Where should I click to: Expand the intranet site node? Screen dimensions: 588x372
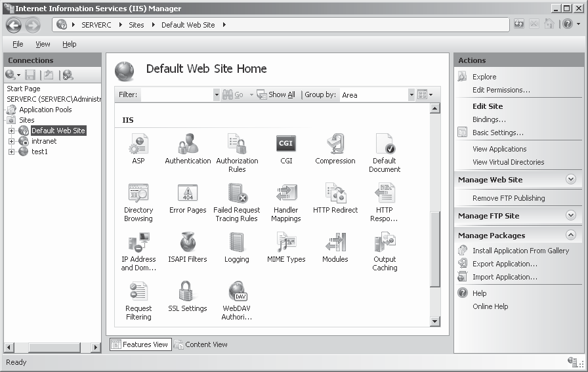pyautogui.click(x=11, y=141)
